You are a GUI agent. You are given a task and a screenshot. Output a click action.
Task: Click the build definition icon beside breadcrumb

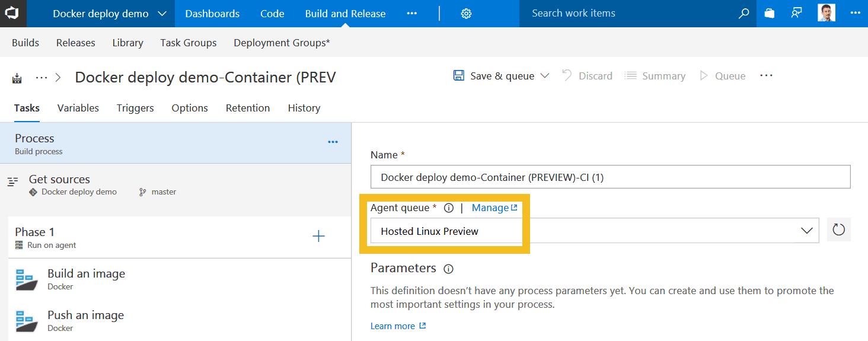pos(17,78)
